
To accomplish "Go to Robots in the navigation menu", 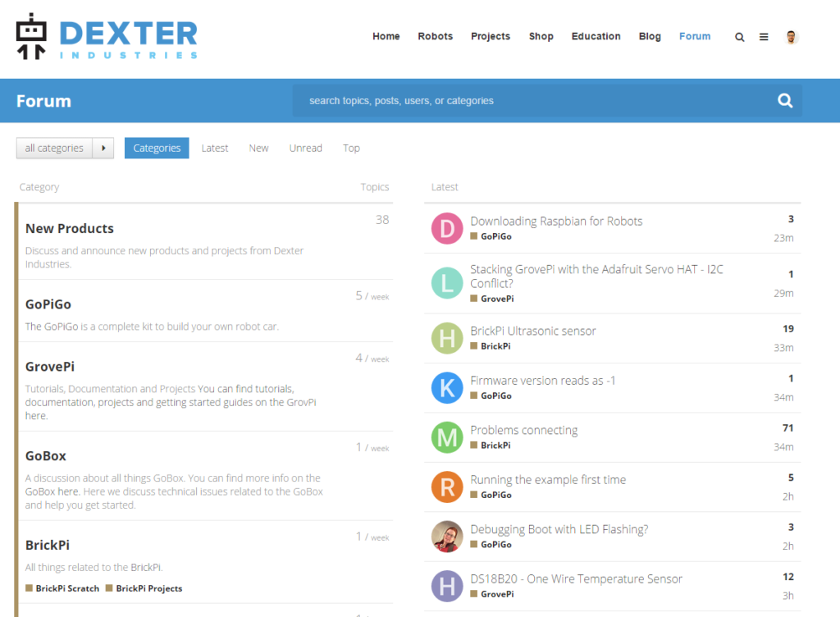I will tap(435, 37).
